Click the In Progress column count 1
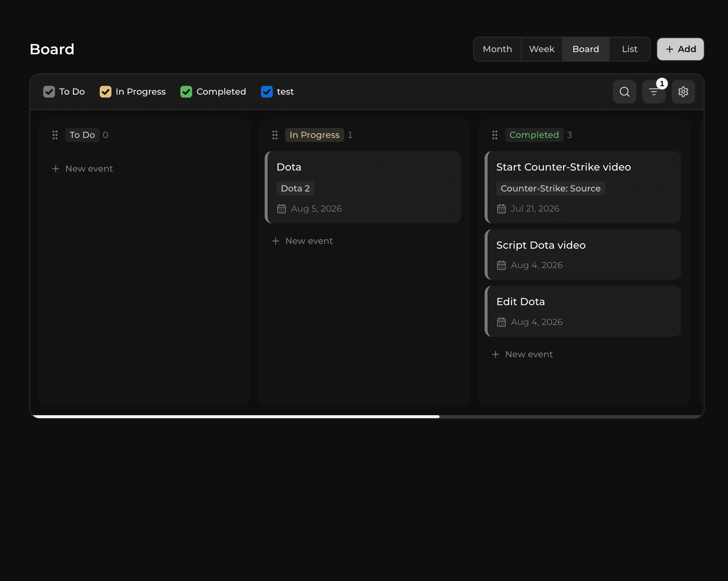Viewport: 728px width, 581px height. tap(350, 135)
